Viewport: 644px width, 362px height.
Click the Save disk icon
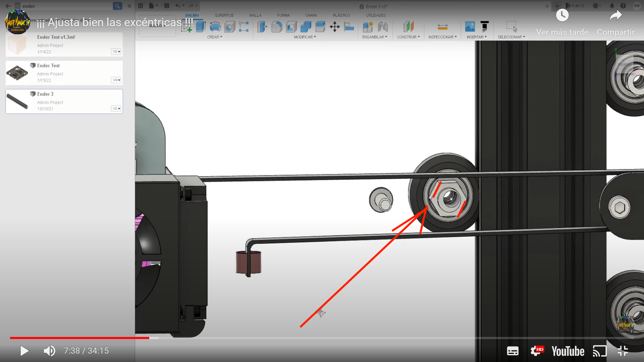click(167, 6)
